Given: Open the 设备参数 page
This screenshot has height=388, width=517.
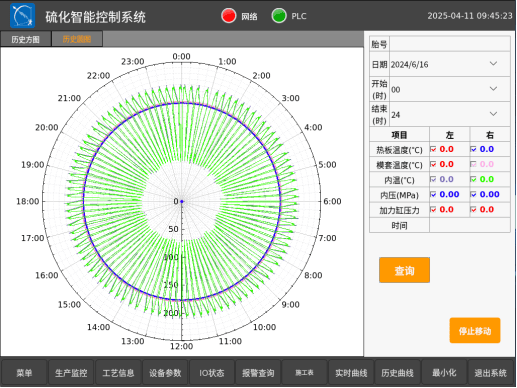Looking at the screenshot, I should 165,373.
